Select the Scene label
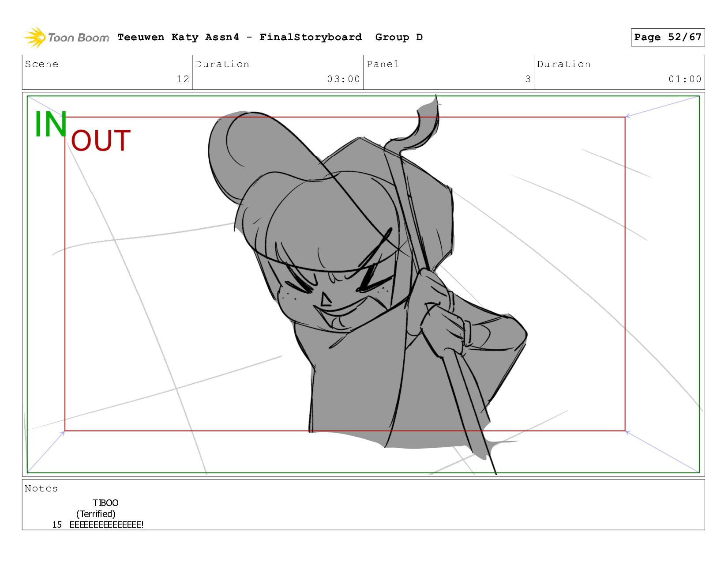The width and height of the screenshot is (728, 563). coord(41,64)
